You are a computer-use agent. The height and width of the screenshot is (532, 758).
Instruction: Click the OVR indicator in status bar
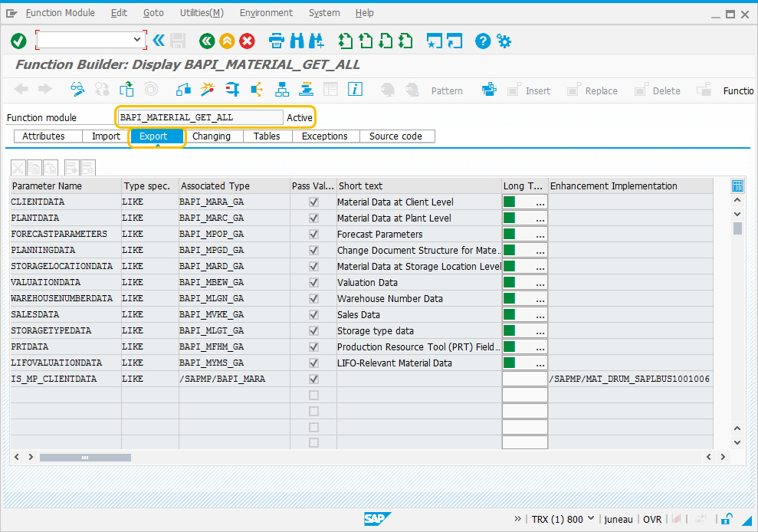click(x=652, y=519)
